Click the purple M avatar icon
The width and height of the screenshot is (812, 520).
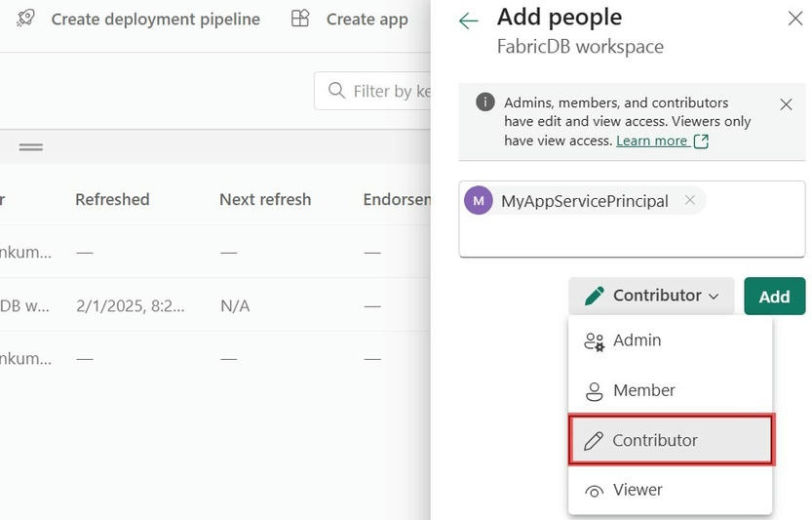click(x=479, y=201)
